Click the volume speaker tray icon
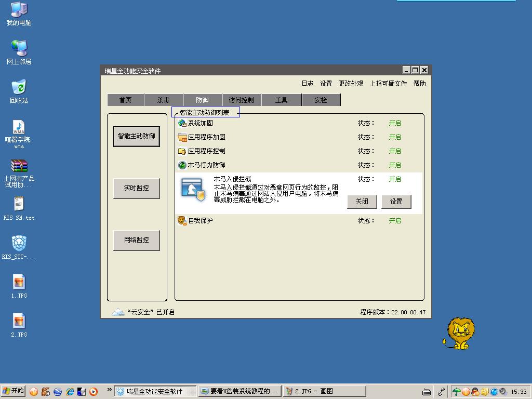The image size is (532, 399). [x=502, y=392]
